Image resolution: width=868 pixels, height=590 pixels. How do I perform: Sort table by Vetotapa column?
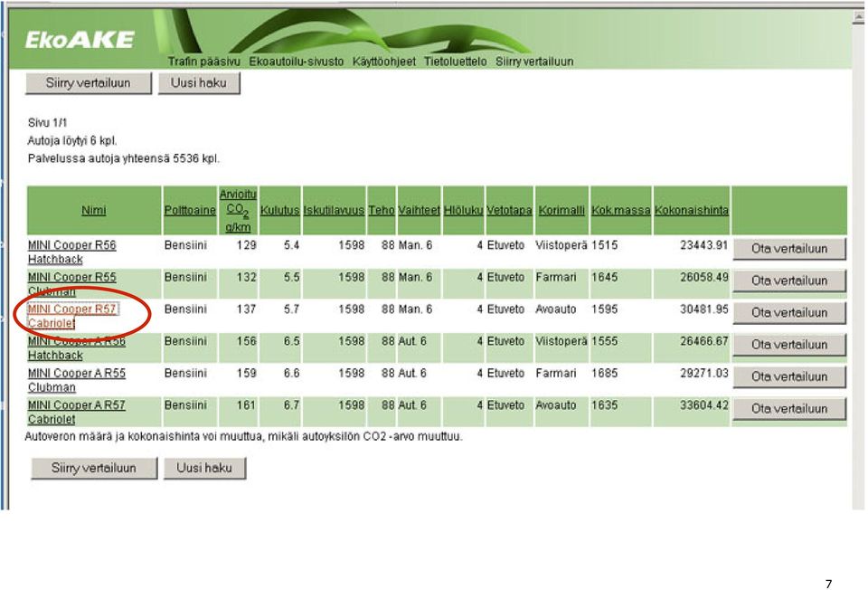point(509,211)
